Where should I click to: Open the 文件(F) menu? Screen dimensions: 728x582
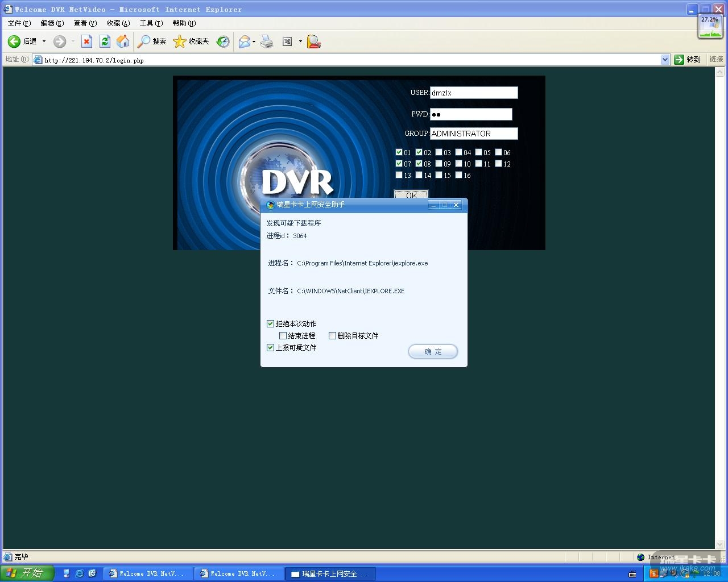pos(19,23)
